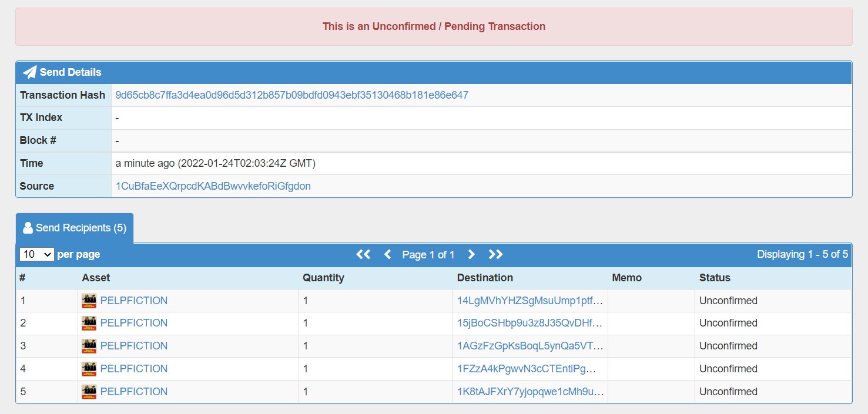Click the Transaction Hash label
The width and height of the screenshot is (868, 414).
(62, 95)
